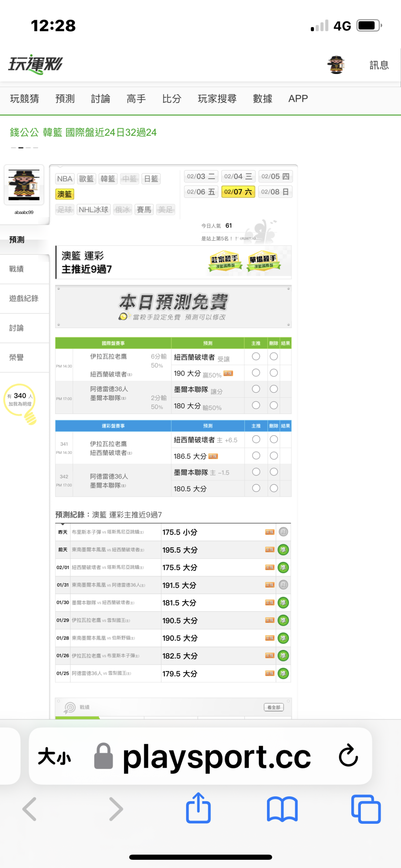Select the 02/08 日 date button

[x=275, y=192]
